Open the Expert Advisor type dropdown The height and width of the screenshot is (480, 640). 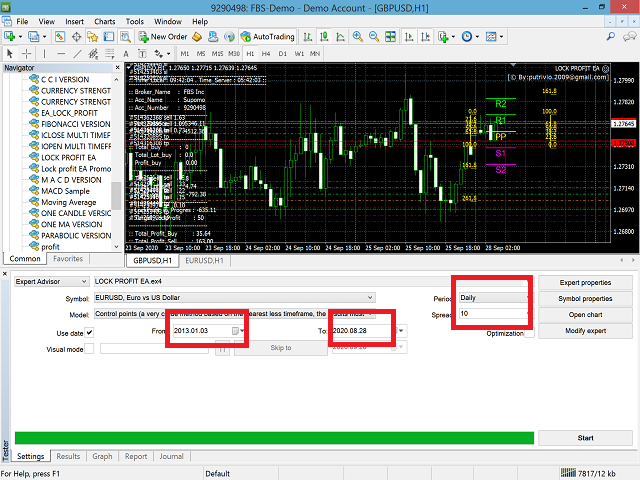[51, 282]
